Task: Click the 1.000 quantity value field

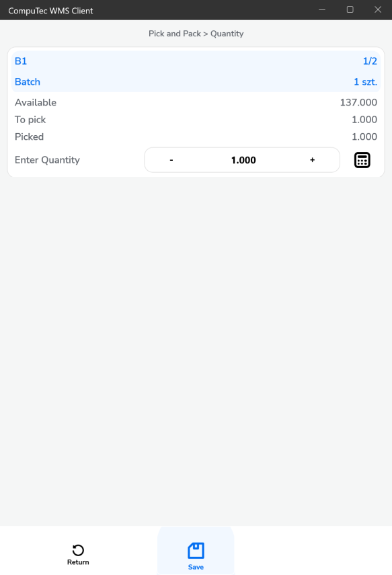Action: click(243, 160)
